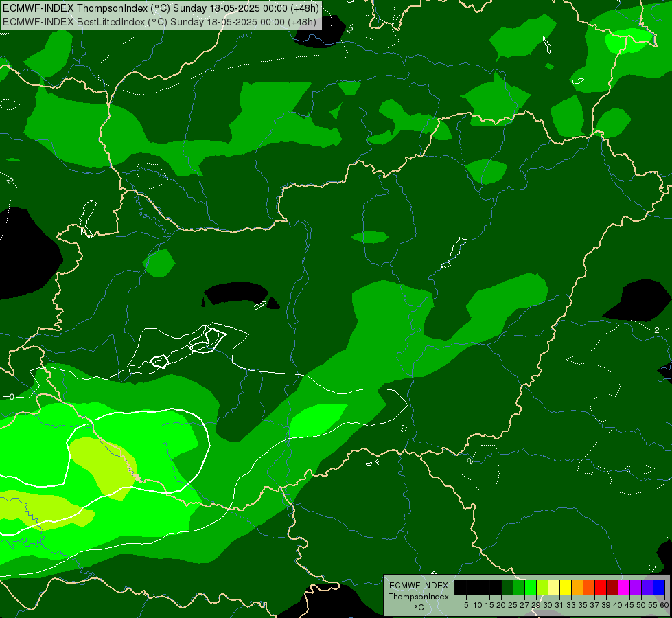The image size is (672, 618).
Task: Click the bright green 27–29 legend swatch
Action: point(531,587)
